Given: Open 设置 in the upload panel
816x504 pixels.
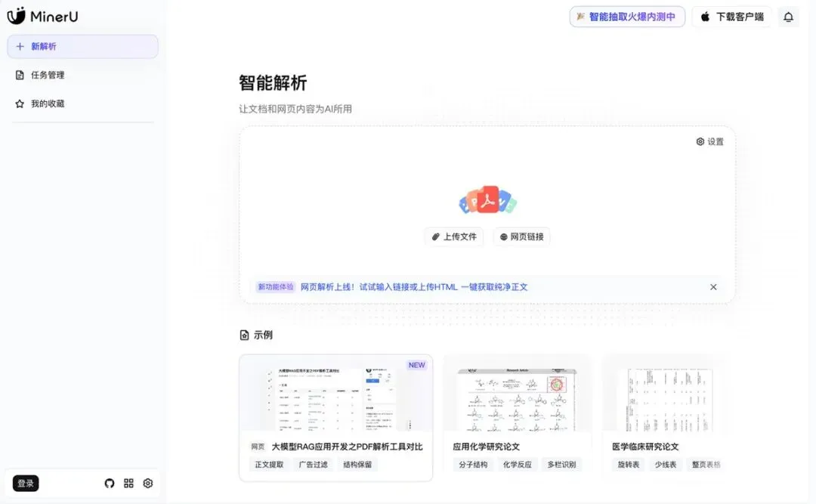Looking at the screenshot, I should click(709, 141).
